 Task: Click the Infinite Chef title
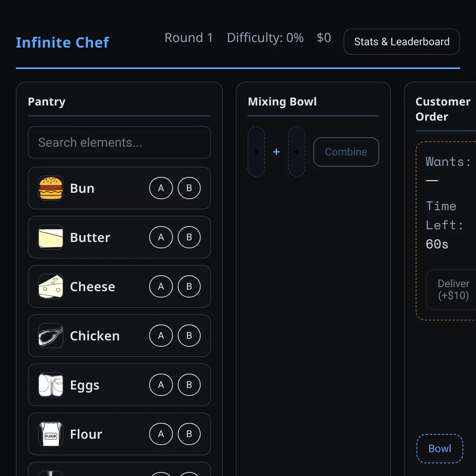pos(62,42)
